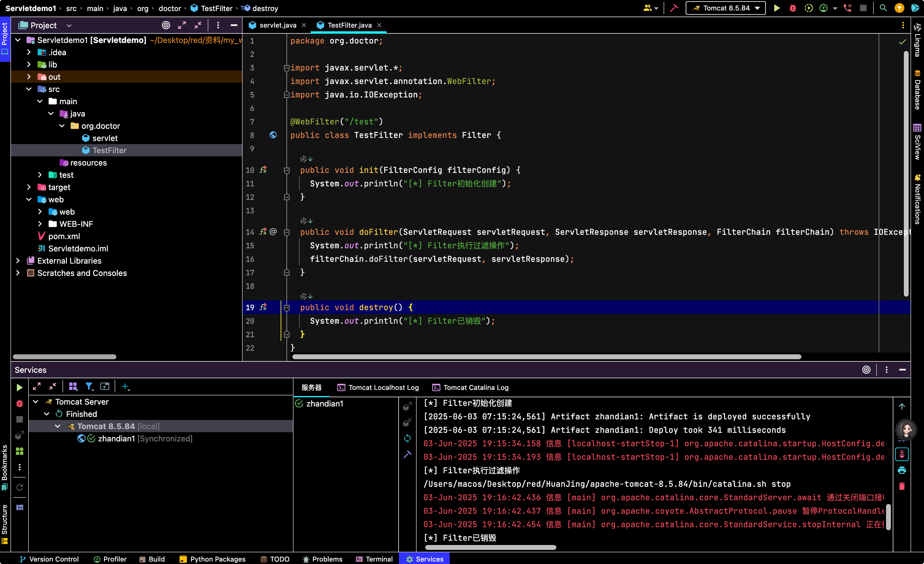This screenshot has width=924, height=564.
Task: Start debugging with the bug icon
Action: tap(793, 8)
